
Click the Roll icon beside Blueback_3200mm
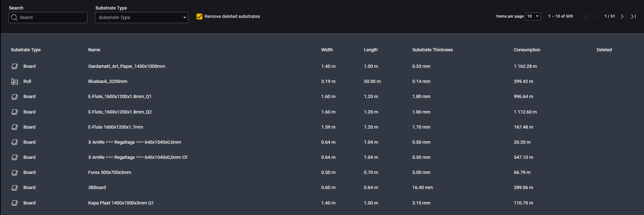point(15,82)
